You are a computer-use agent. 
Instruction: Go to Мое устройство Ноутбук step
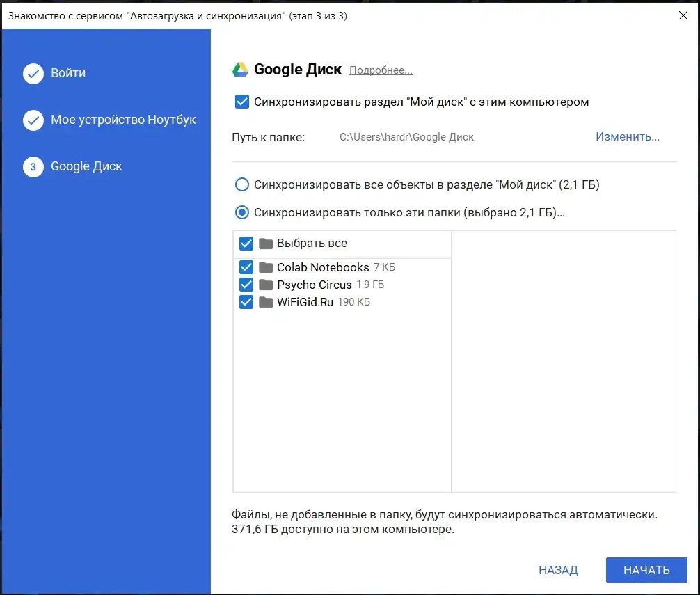[x=123, y=120]
